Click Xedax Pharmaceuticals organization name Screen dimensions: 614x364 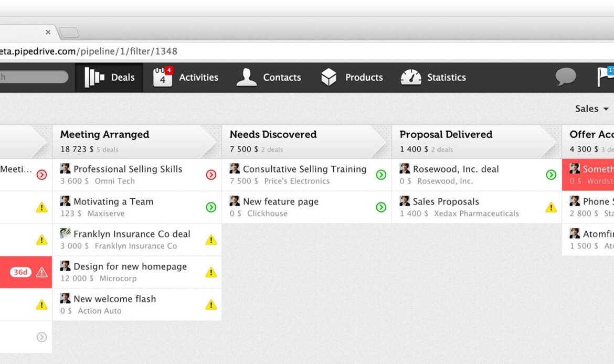[476, 213]
